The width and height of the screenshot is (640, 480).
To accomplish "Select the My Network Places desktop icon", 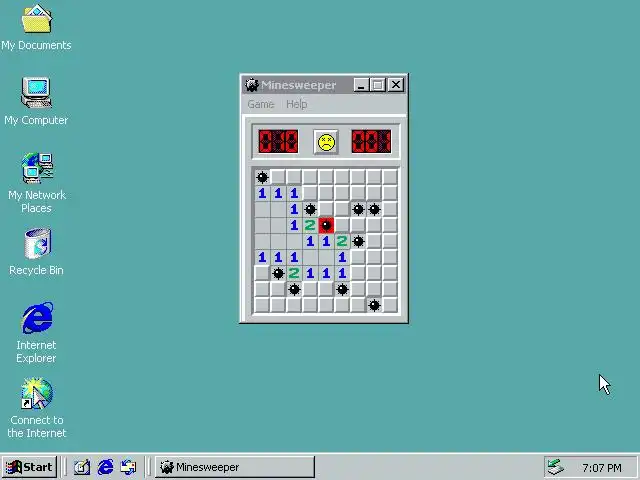I will pyautogui.click(x=36, y=183).
